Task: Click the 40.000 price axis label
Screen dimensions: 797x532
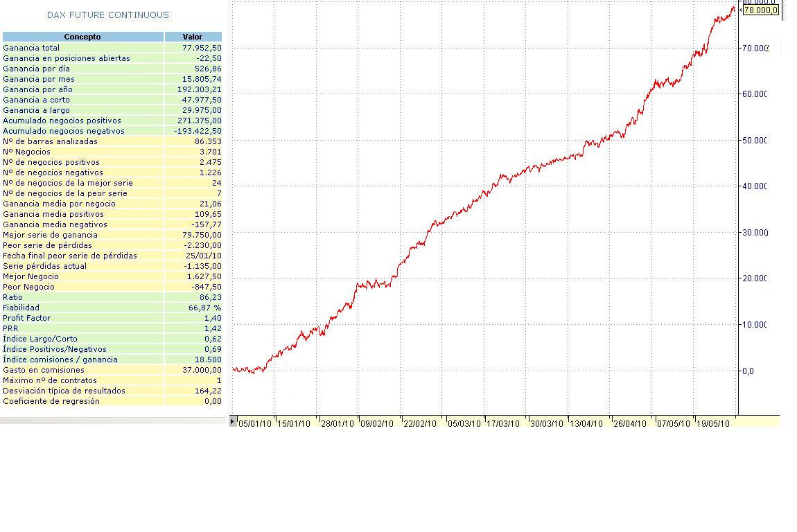Action: point(754,186)
